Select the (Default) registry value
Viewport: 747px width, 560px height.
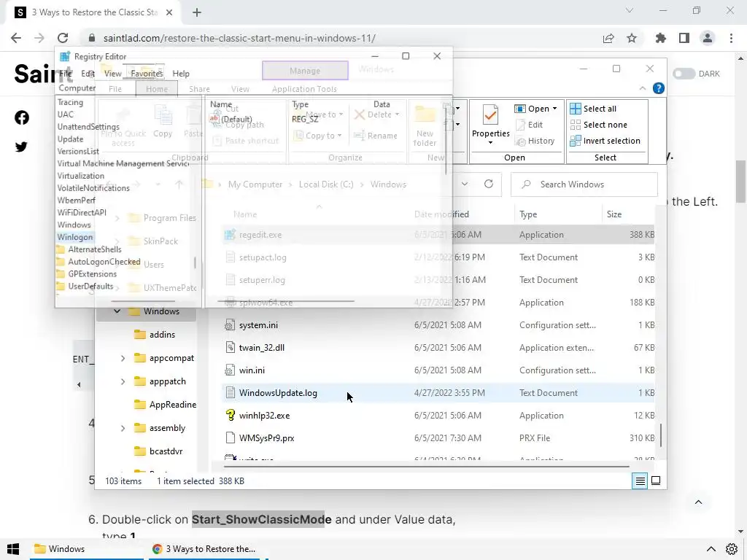pos(231,119)
